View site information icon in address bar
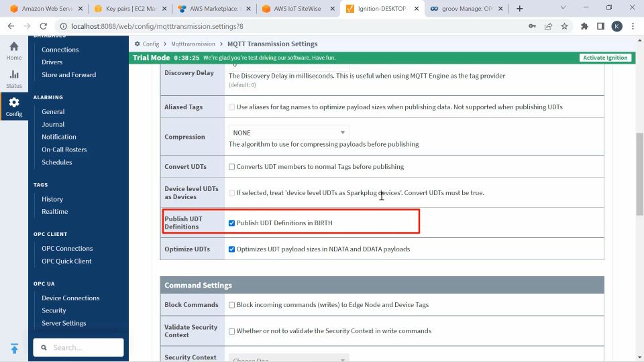 pyautogui.click(x=63, y=26)
